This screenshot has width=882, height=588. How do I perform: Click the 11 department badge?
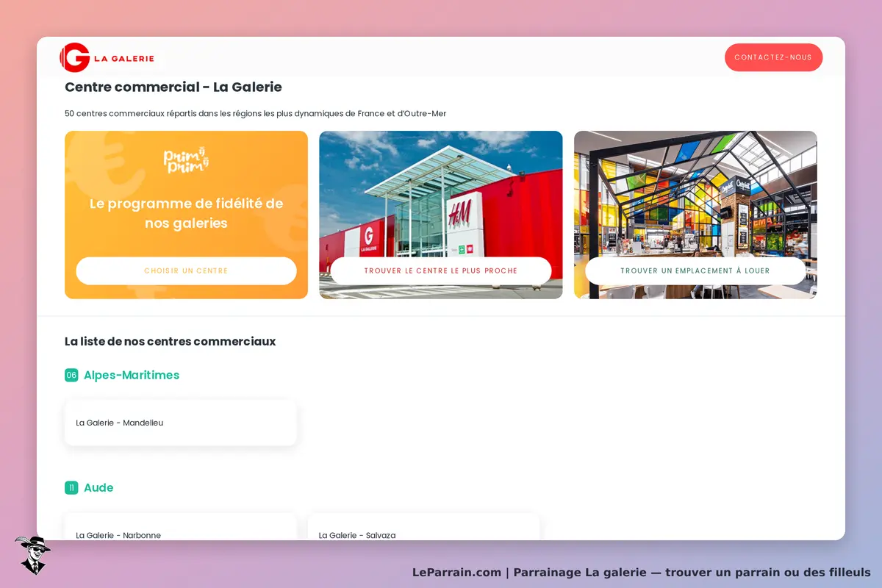tap(71, 487)
